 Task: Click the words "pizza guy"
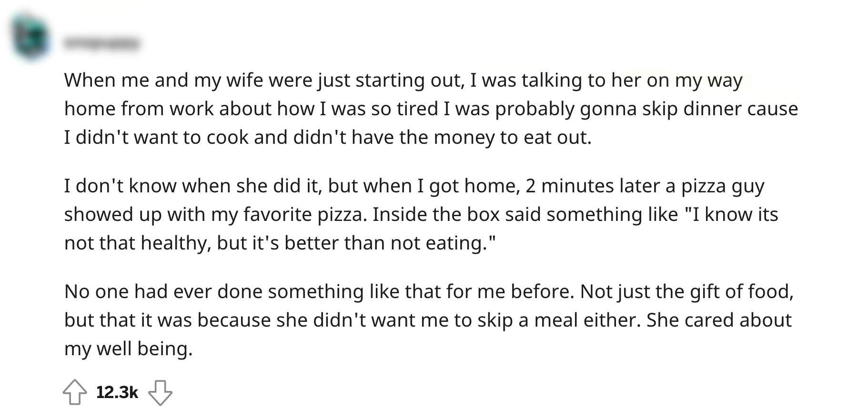coord(723,186)
